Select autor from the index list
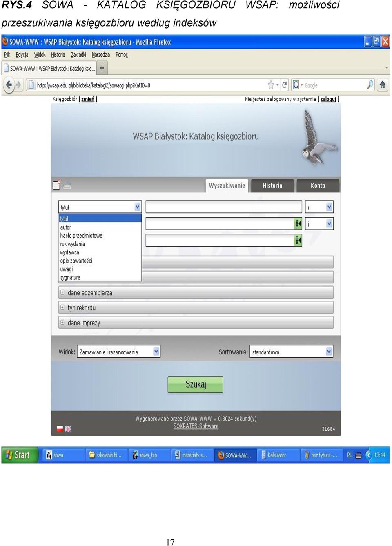Viewport: 392px width, 546px height. coord(100,227)
